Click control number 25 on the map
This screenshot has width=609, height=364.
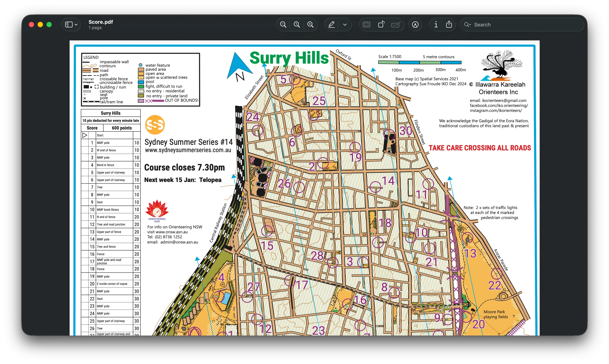coord(319,101)
